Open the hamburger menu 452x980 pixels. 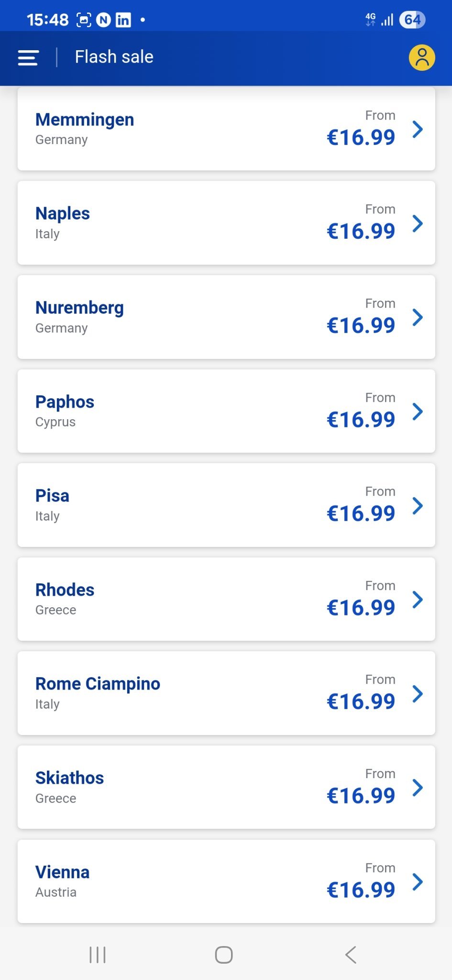click(x=28, y=58)
